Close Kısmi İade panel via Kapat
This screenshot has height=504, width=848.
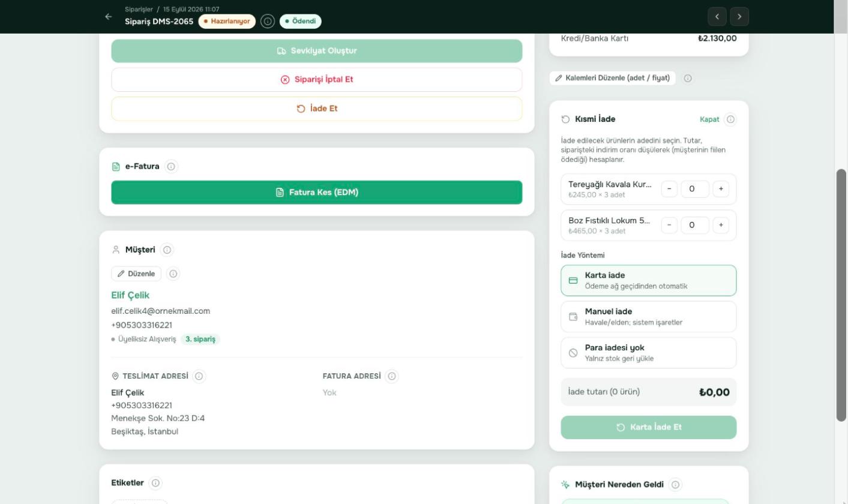[x=709, y=119]
